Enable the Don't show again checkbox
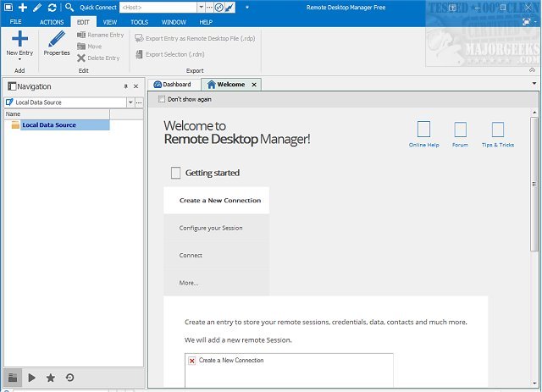Screen dimensions: 542x392 [163, 99]
